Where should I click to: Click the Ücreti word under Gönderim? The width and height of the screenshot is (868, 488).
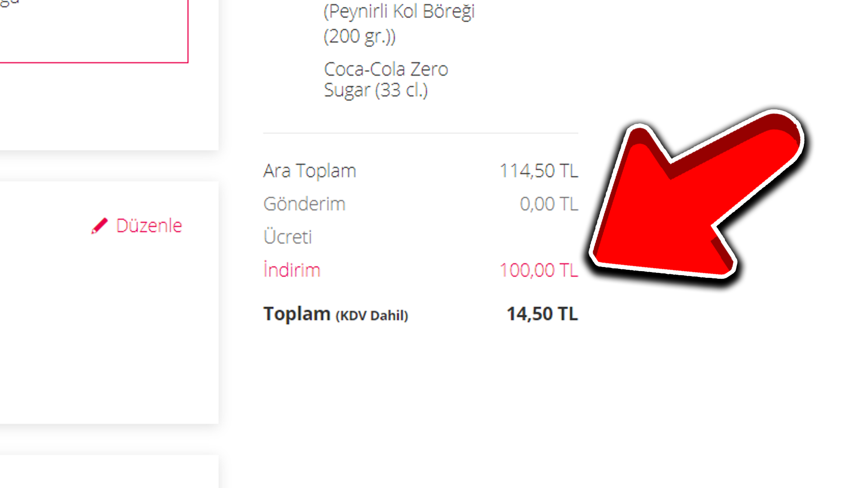coord(288,237)
